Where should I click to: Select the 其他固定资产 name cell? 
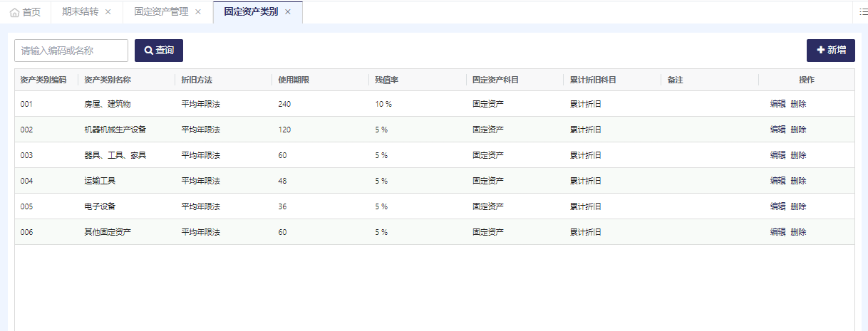[108, 232]
